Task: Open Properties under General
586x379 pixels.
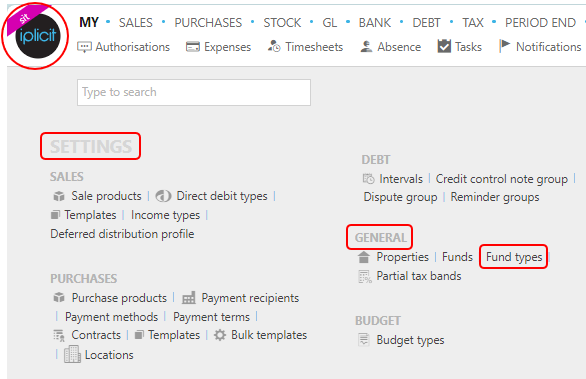Action: click(403, 257)
